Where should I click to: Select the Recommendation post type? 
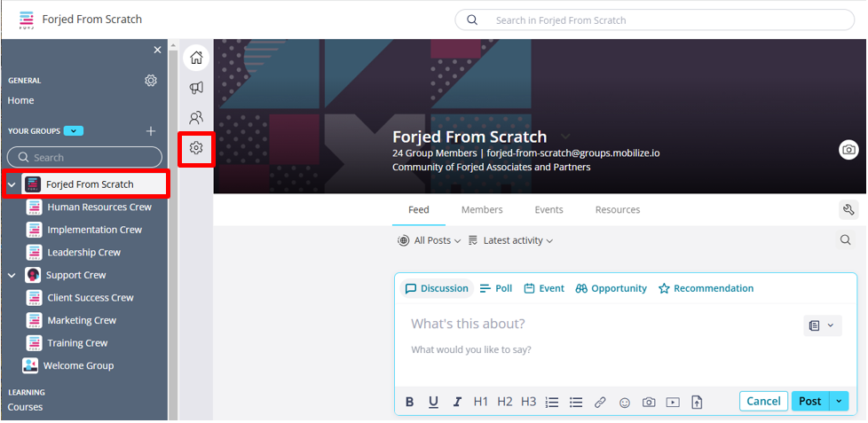coord(706,288)
